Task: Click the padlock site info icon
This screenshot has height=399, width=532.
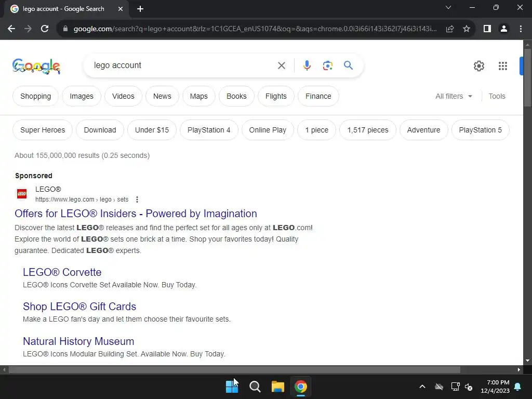Action: [x=65, y=29]
